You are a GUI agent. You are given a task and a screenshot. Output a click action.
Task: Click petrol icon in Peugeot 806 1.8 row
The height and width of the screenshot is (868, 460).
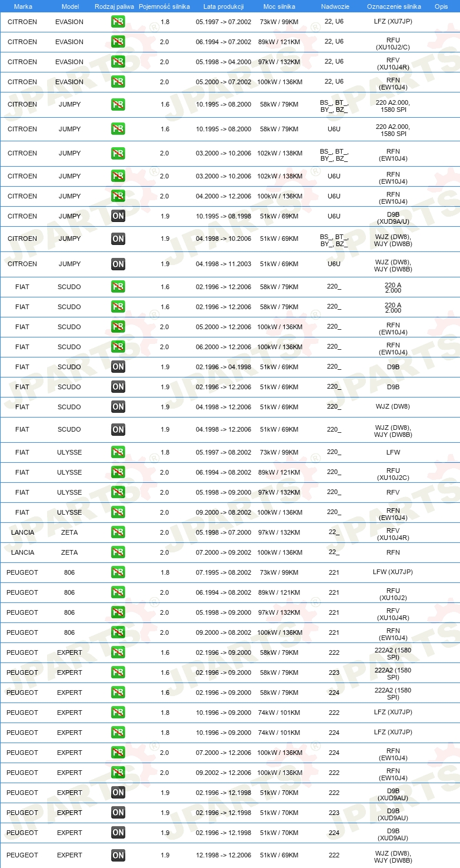pos(118,572)
